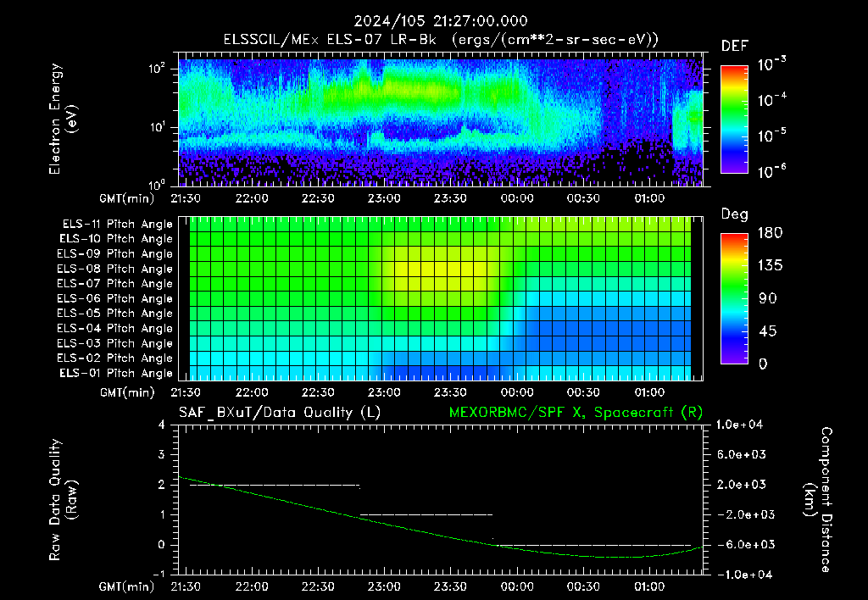Click the 10^1 energy axis tick label
The image size is (868, 600).
pyautogui.click(x=157, y=127)
